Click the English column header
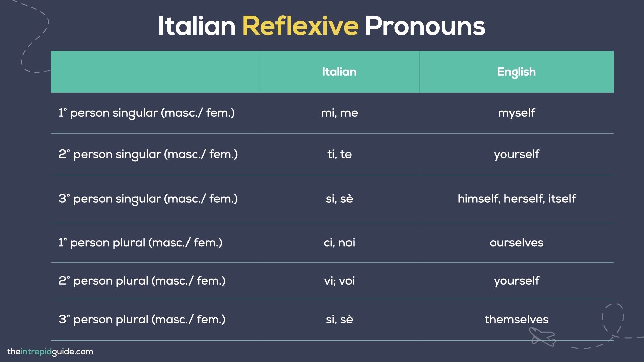The image size is (644, 362). click(x=516, y=72)
